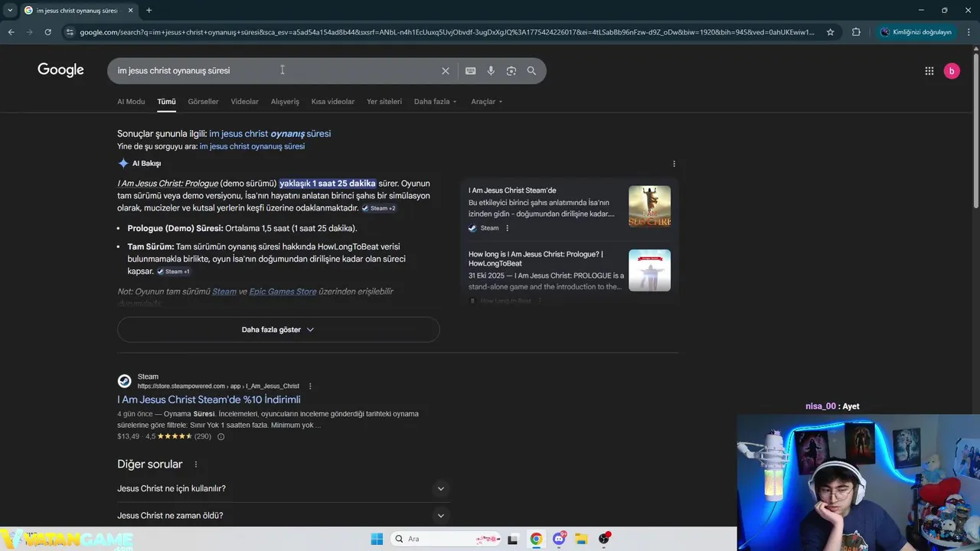The image size is (980, 551).
Task: Open 'I Am Jesus Christ Steam'de %10 İndirimli' result
Action: [x=208, y=399]
